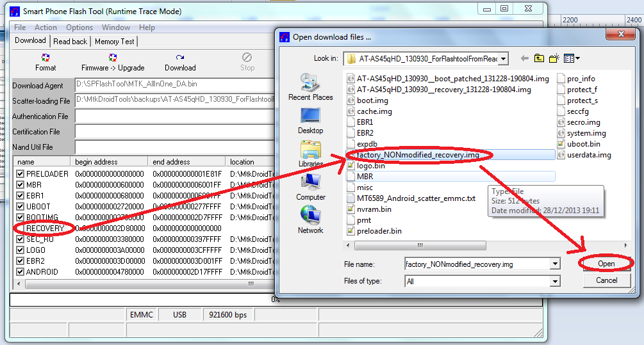This screenshot has height=345, width=644.
Task: Uncheck the PRELOADER partition checkbox
Action: 20,174
